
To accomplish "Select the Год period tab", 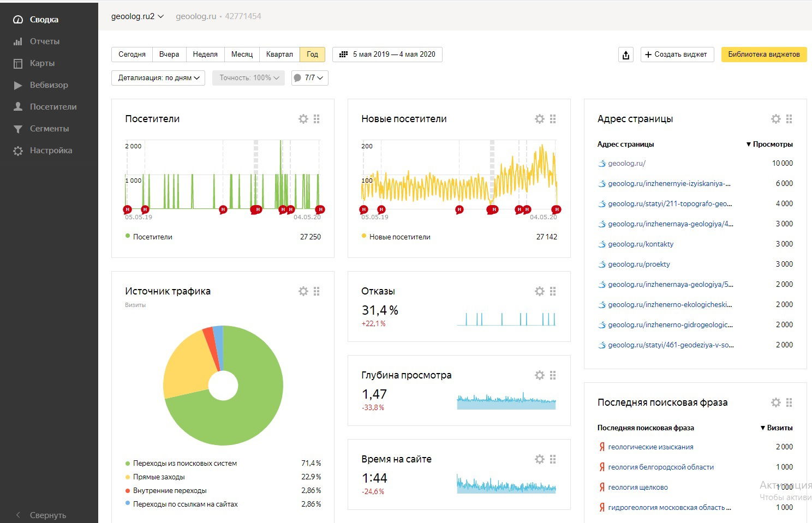I will point(312,55).
